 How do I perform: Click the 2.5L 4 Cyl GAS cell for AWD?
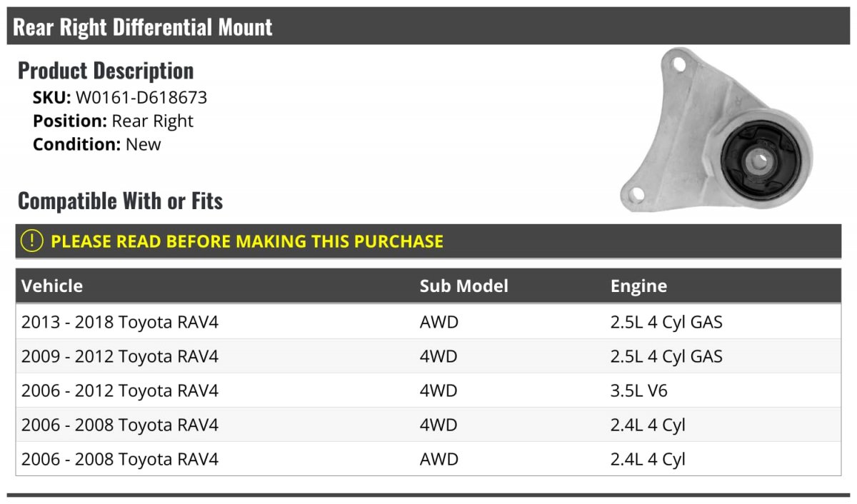[x=666, y=322]
